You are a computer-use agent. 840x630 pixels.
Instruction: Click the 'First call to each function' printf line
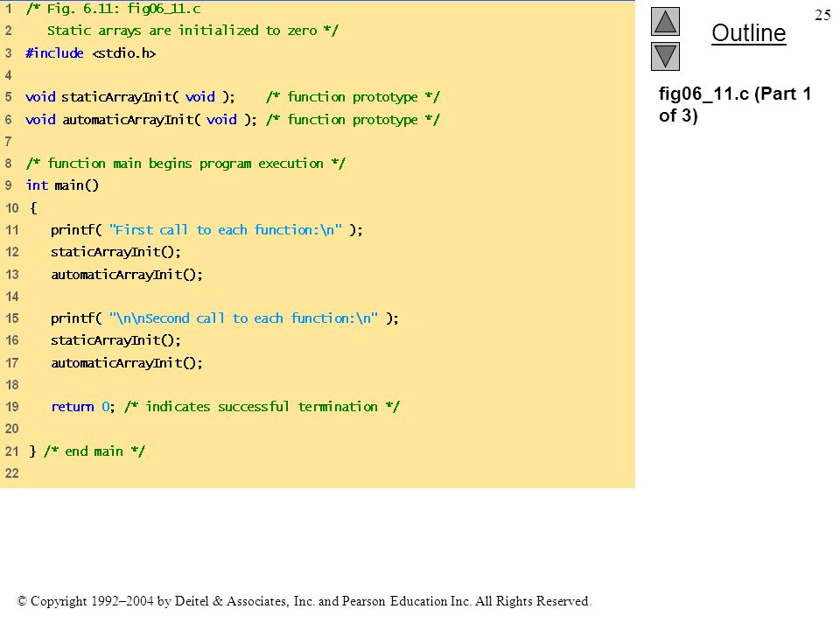click(x=206, y=230)
